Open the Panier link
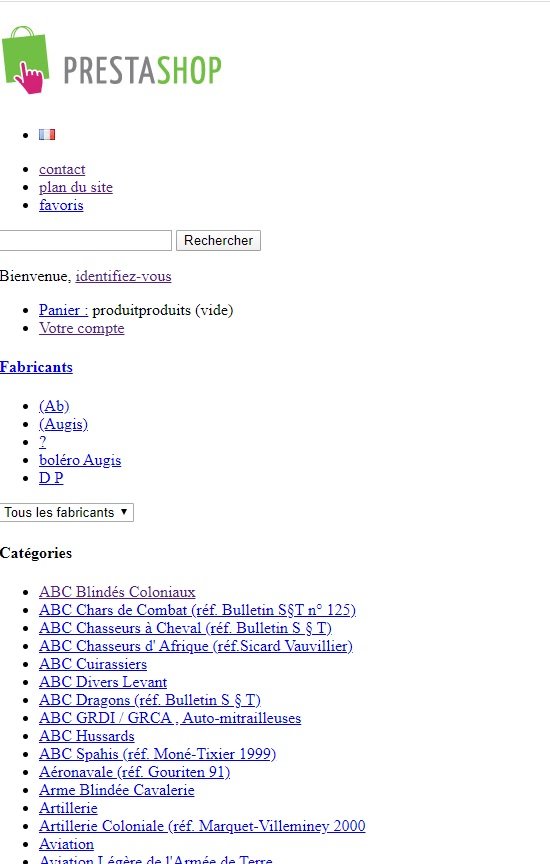Screen dimensions: 550x864 coord(63,310)
